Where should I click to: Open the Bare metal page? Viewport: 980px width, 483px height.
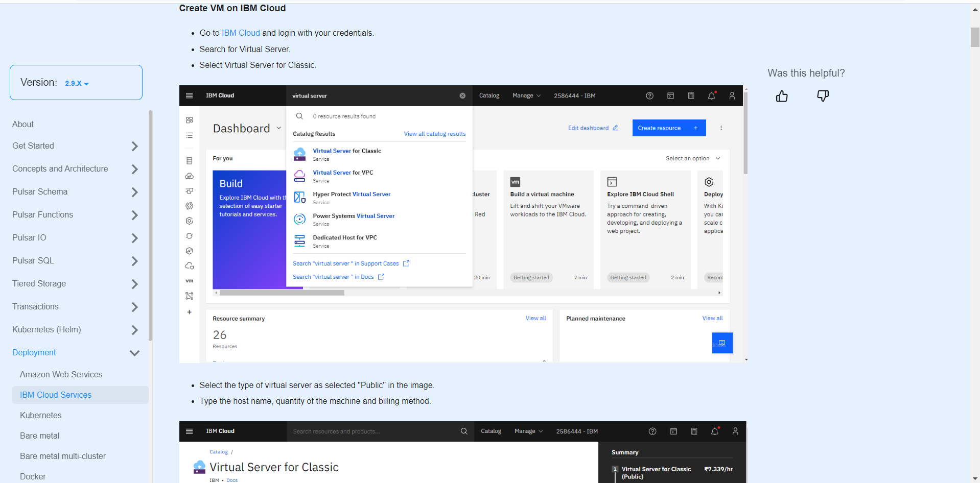39,436
